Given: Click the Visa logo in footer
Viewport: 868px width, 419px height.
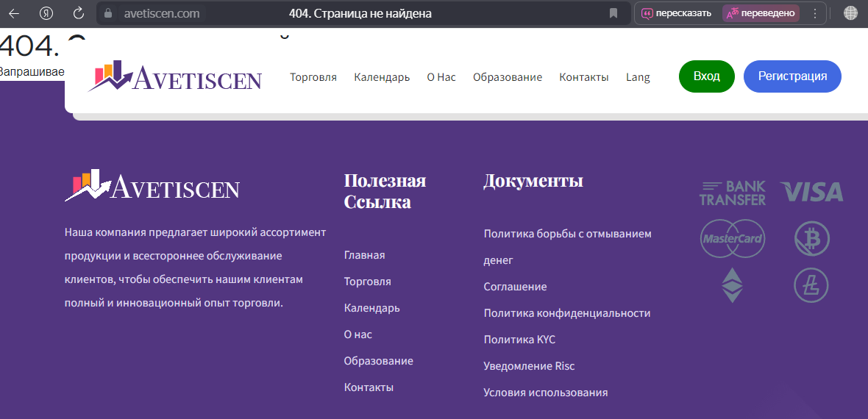Looking at the screenshot, I should 811,193.
